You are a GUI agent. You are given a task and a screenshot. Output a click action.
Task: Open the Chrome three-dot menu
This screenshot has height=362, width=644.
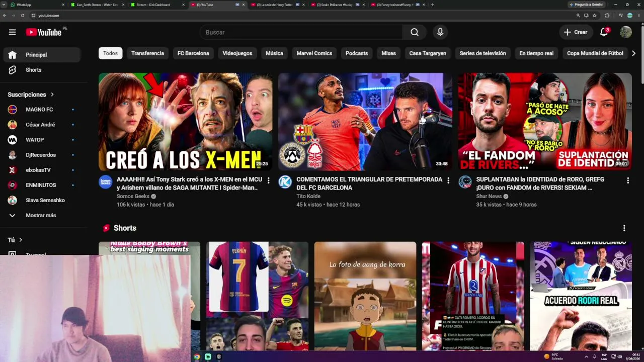click(639, 16)
